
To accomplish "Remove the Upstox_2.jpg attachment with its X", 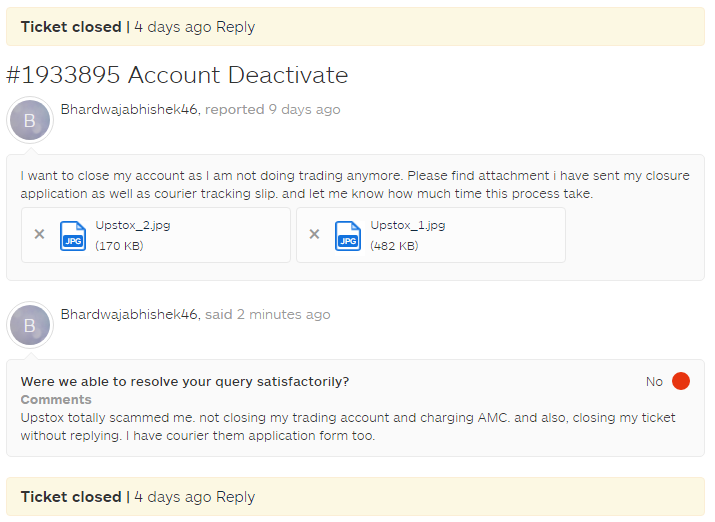I will click(x=40, y=234).
